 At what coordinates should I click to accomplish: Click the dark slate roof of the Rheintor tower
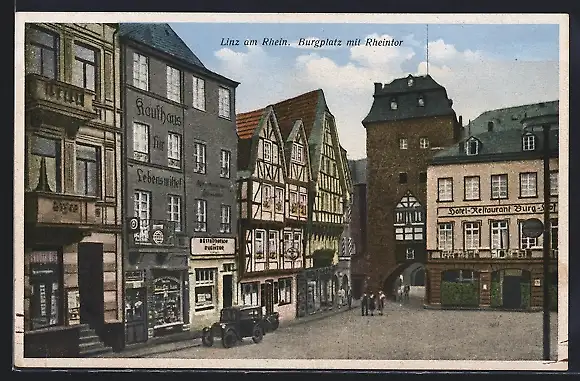(x=409, y=99)
